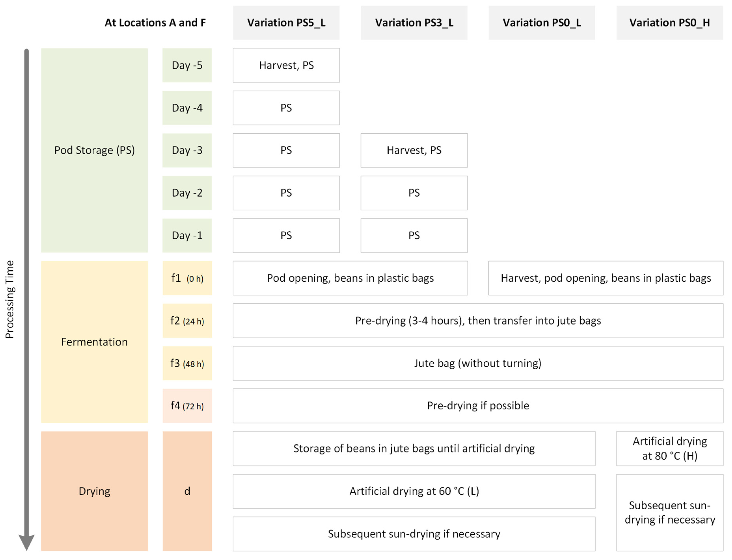Click the Day -3 label cell
The height and width of the screenshot is (560, 732).
click(x=187, y=150)
